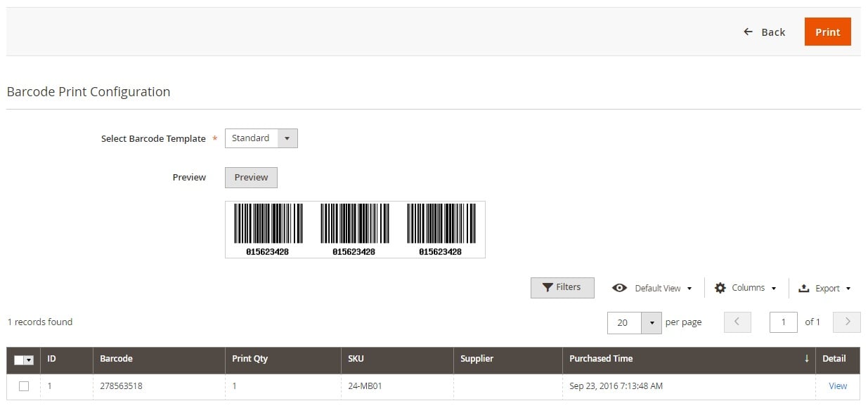Click the Filters funnel icon

pos(548,287)
